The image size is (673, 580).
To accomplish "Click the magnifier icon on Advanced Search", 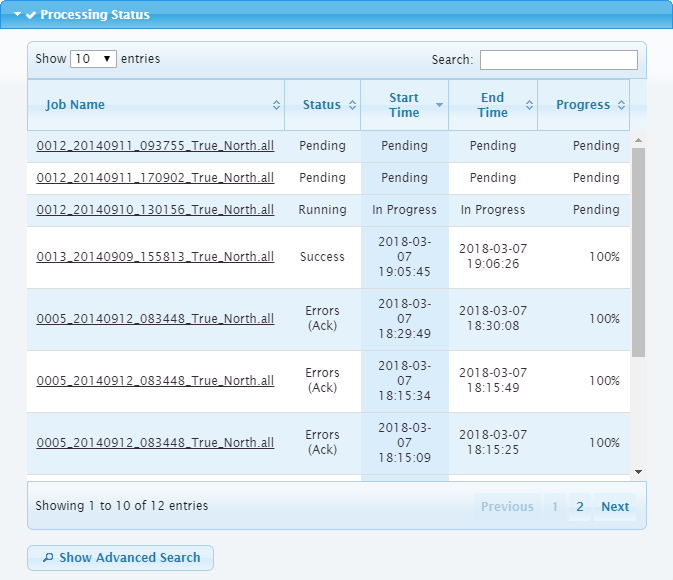I will [47, 558].
